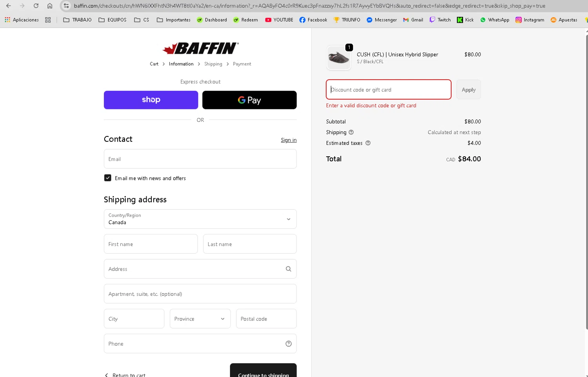Click the 'CUSH (CFL) | Unisex Hybrid Slipper' text

(397, 54)
